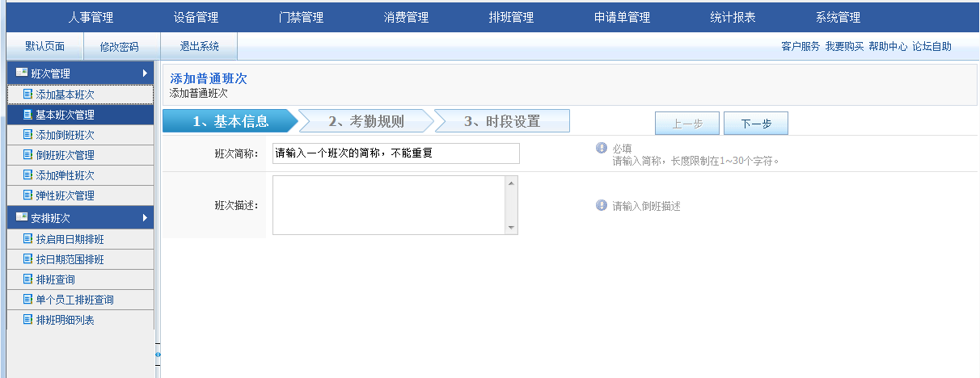Click the sidebar collapse handle

click(x=158, y=354)
